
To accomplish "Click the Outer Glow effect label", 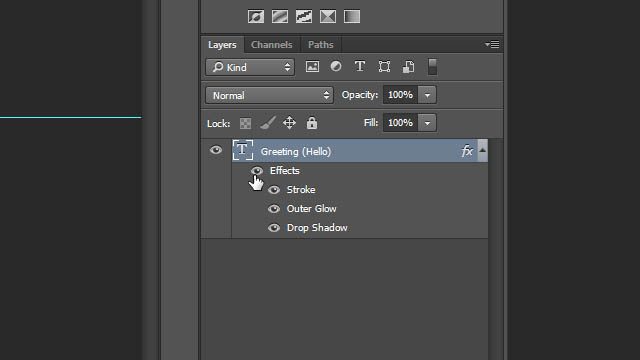I will pos(311,209).
